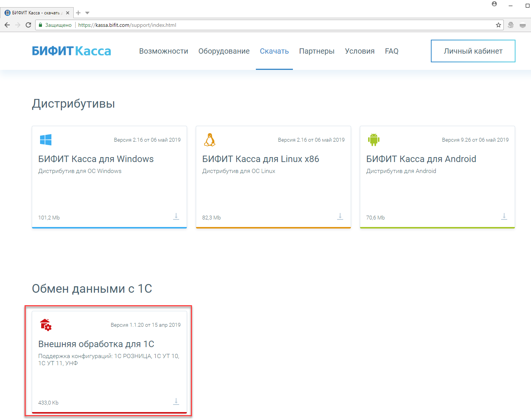Click the '70,6 Mb' file size text
This screenshot has width=531, height=420.
(x=376, y=218)
